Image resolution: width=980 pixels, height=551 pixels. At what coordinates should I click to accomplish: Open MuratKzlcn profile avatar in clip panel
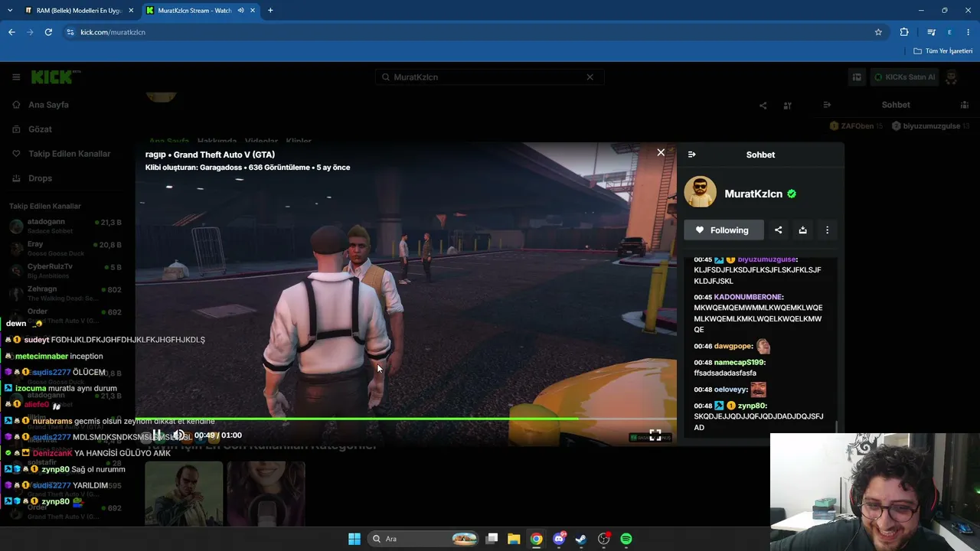pos(700,193)
